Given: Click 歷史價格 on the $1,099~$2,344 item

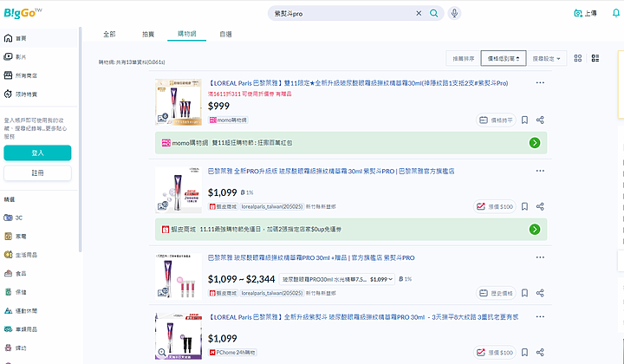Looking at the screenshot, I should point(496,293).
